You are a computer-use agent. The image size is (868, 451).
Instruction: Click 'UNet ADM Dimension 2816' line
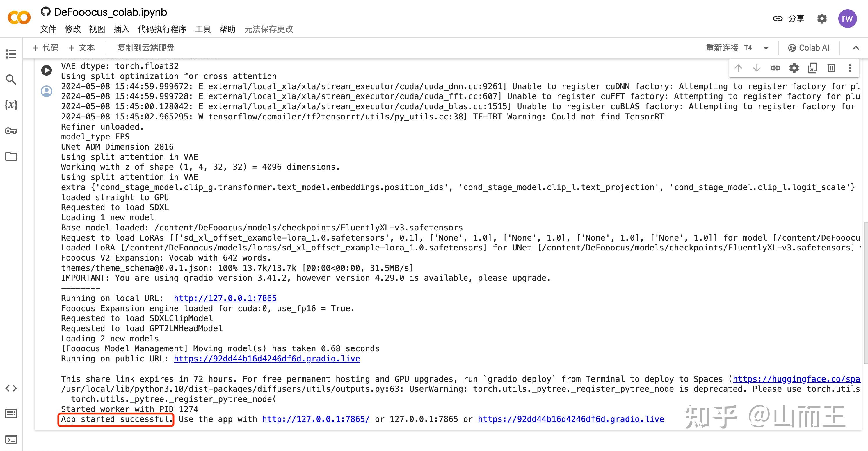coord(117,147)
